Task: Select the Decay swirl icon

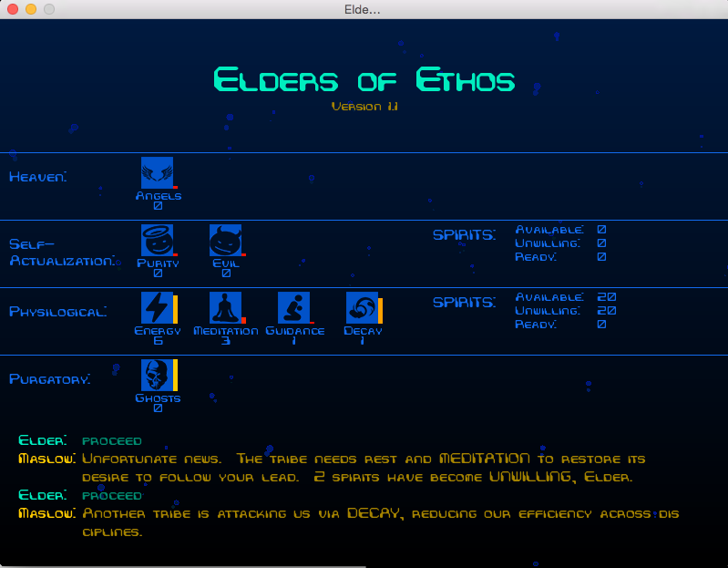Action: tap(362, 307)
